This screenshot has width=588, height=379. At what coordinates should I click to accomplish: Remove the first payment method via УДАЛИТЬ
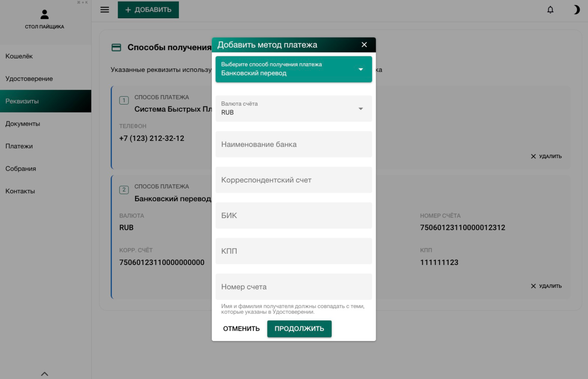(x=546, y=156)
